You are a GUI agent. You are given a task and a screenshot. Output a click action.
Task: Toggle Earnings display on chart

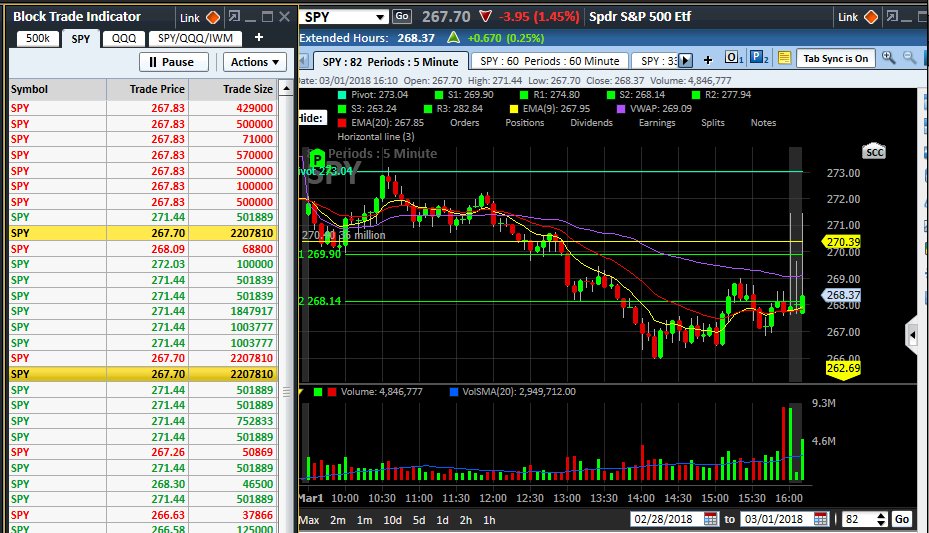[656, 123]
